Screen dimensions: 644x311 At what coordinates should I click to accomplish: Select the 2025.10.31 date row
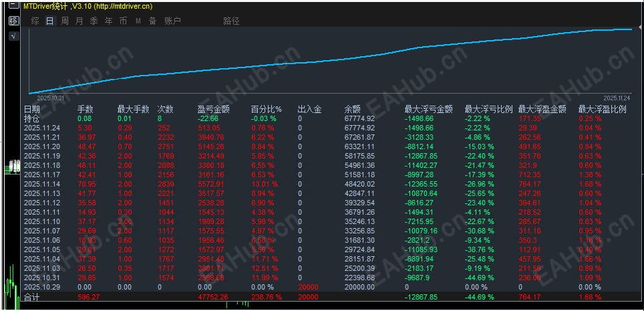pos(42,278)
